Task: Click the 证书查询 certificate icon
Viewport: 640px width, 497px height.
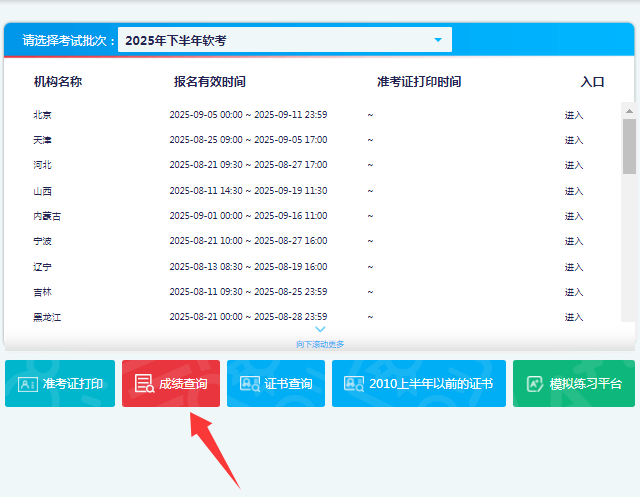Action: point(249,384)
